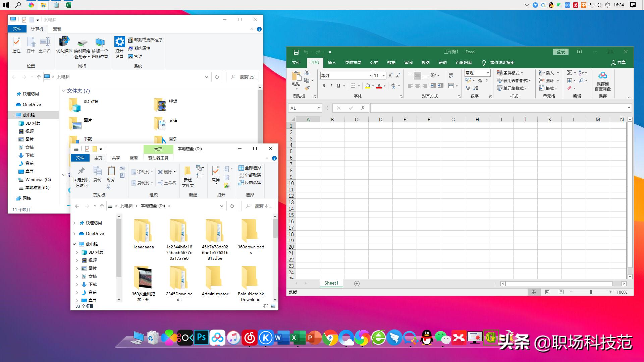Adjust the zoom slider in Excel status bar

click(591, 292)
